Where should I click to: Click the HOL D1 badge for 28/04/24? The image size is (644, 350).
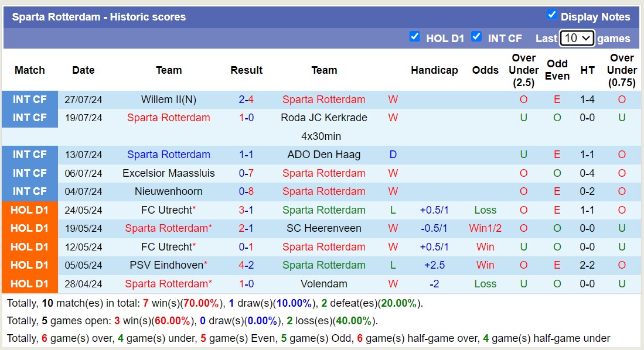click(30, 284)
